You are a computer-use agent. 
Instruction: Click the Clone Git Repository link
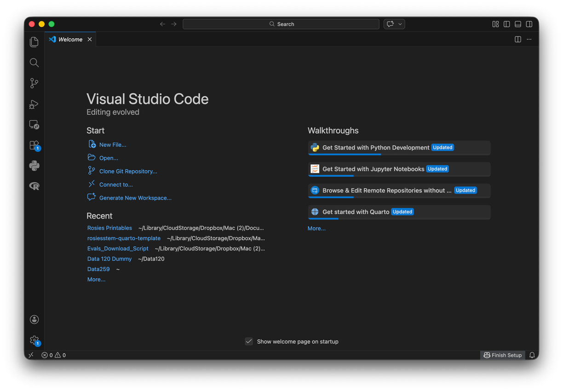point(128,171)
